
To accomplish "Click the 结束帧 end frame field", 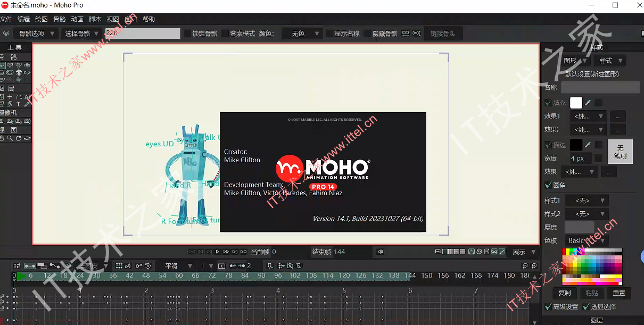I will pos(353,252).
